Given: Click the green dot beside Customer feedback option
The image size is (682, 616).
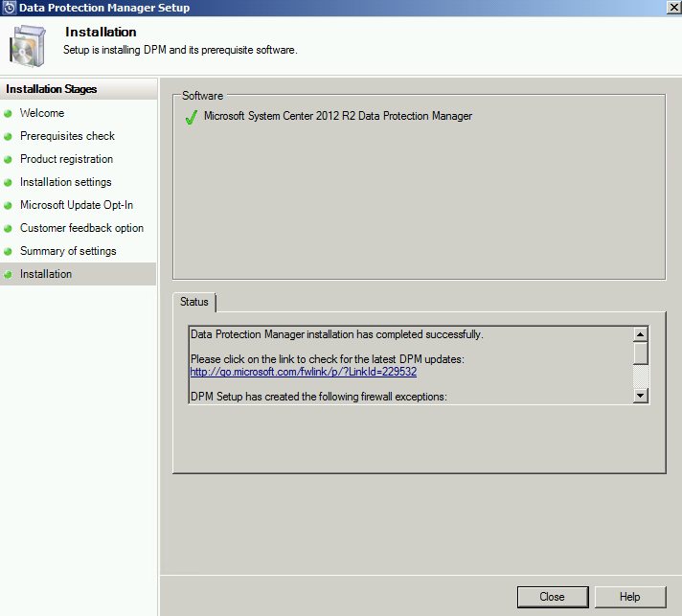Looking at the screenshot, I should [x=8, y=229].
